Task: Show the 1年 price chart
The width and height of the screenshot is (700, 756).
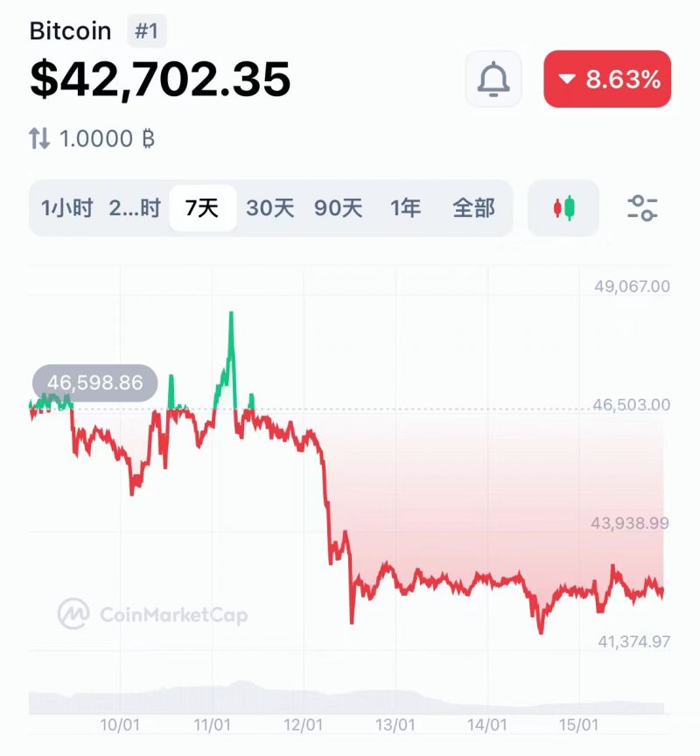Action: [405, 208]
